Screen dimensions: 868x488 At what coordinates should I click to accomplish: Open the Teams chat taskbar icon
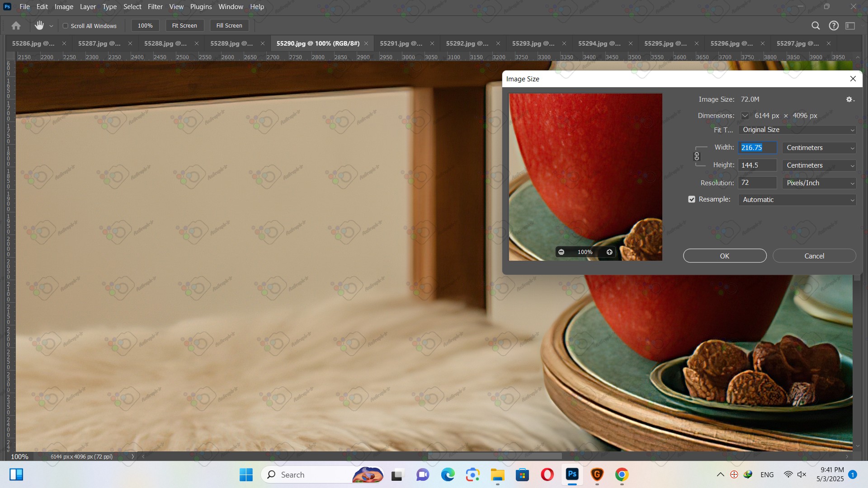(x=423, y=475)
